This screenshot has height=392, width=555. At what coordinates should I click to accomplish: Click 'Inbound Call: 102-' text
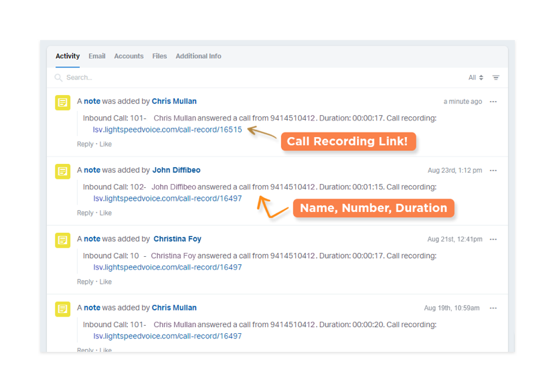(114, 187)
